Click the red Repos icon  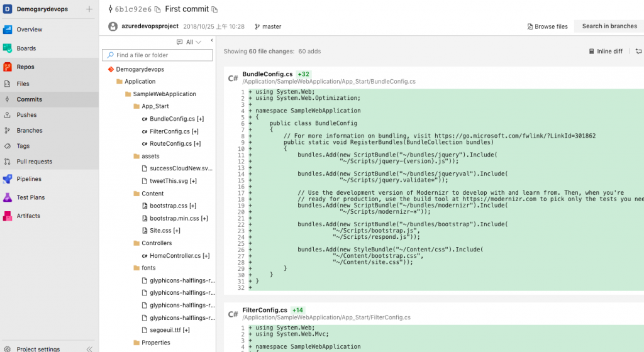pos(8,67)
